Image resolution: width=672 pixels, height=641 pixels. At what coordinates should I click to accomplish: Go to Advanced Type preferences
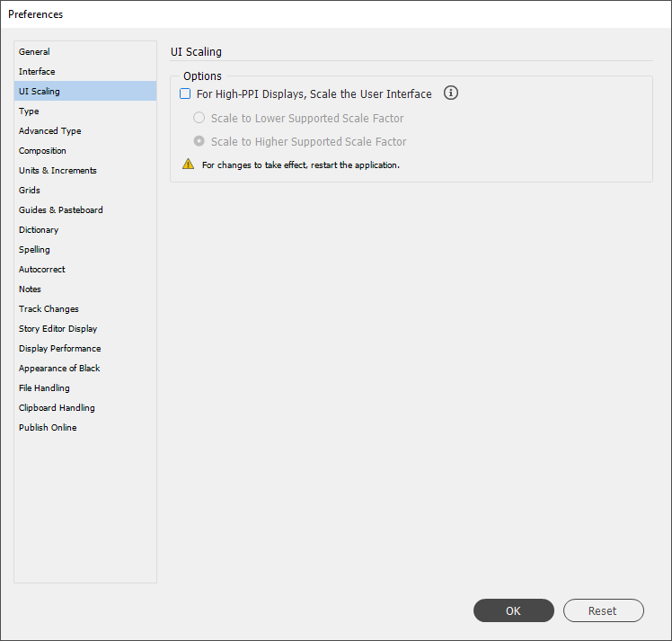point(85,130)
